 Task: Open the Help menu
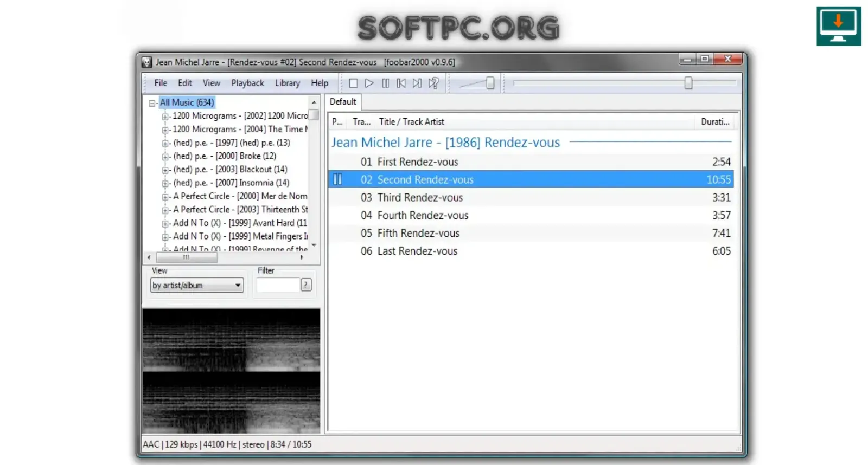point(320,83)
